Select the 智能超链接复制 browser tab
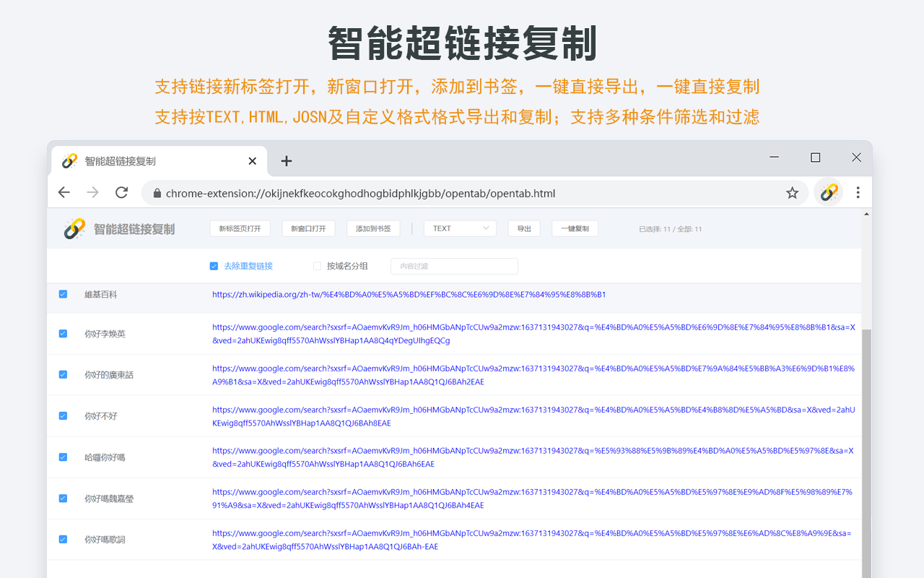This screenshot has height=578, width=924. pos(144,161)
